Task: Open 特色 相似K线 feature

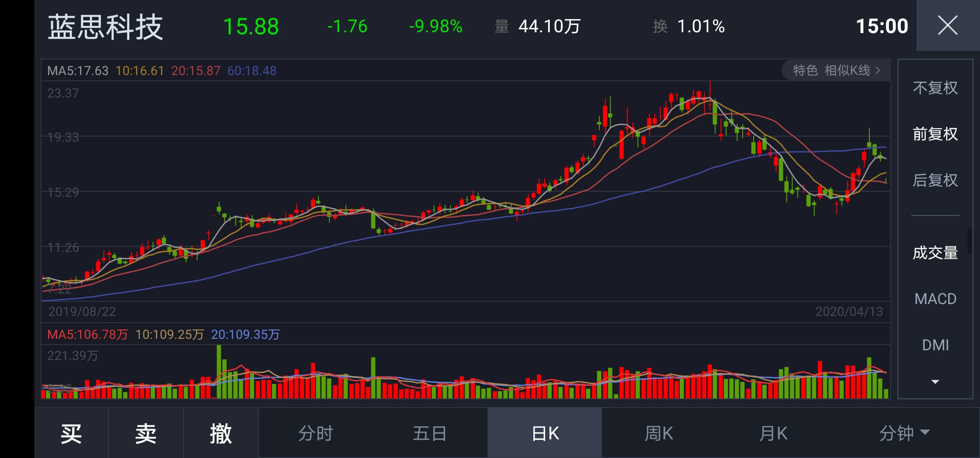Action: tap(836, 70)
